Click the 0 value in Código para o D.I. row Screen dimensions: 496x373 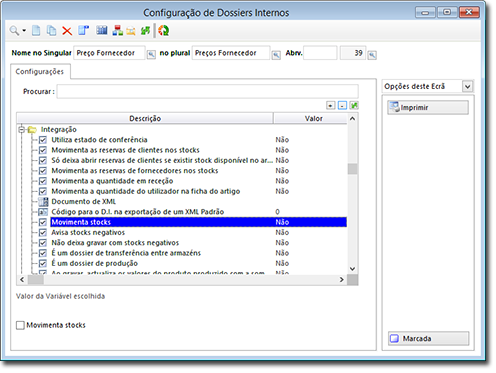277,212
